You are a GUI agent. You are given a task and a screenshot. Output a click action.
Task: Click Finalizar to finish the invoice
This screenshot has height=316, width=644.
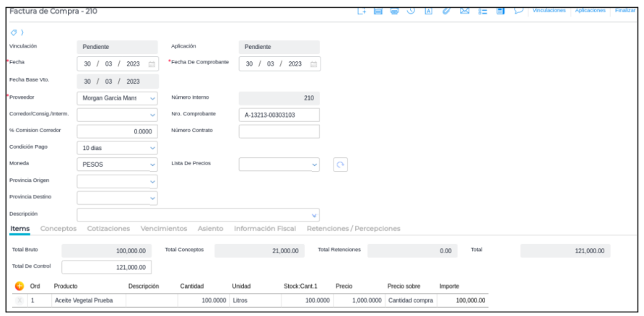pyautogui.click(x=625, y=11)
